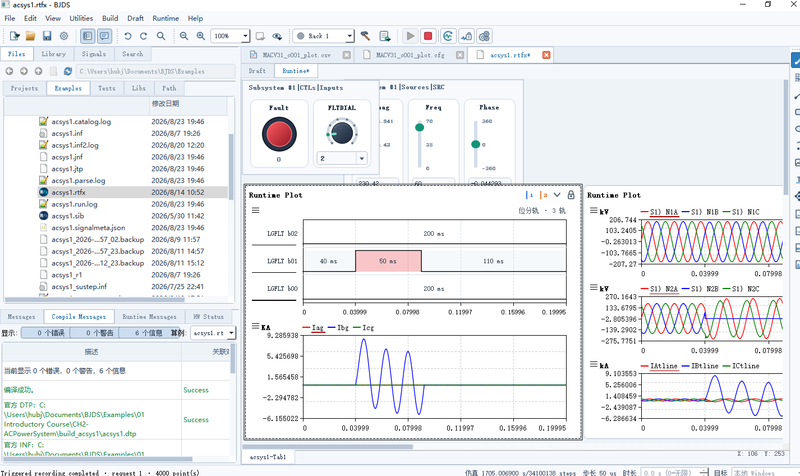Open the kA Iag plot hamburger menu
Image resolution: width=800 pixels, height=476 pixels.
[256, 326]
